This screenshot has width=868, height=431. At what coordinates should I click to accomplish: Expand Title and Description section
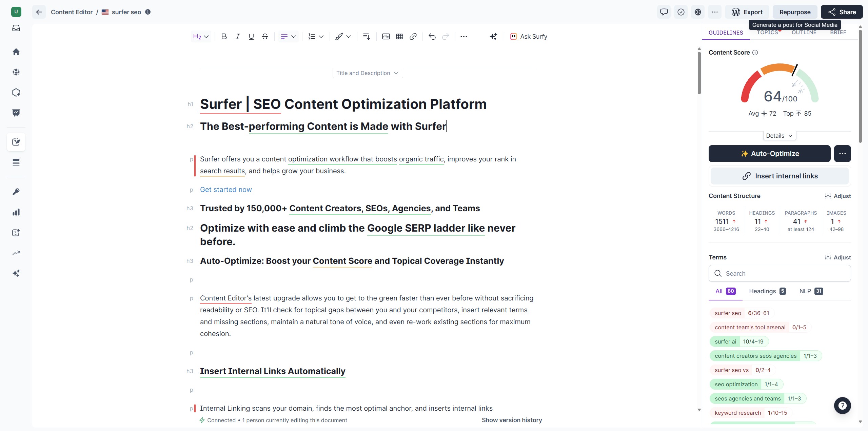368,73
